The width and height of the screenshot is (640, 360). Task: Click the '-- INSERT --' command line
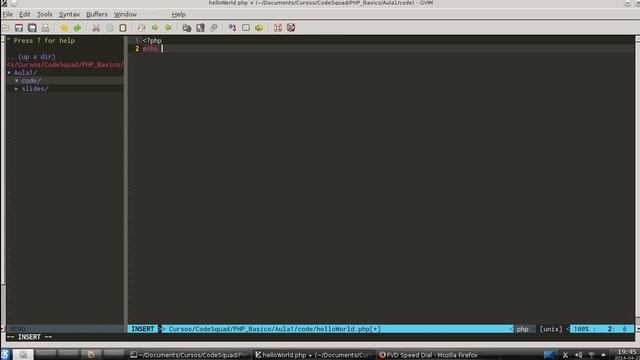[x=29, y=337]
